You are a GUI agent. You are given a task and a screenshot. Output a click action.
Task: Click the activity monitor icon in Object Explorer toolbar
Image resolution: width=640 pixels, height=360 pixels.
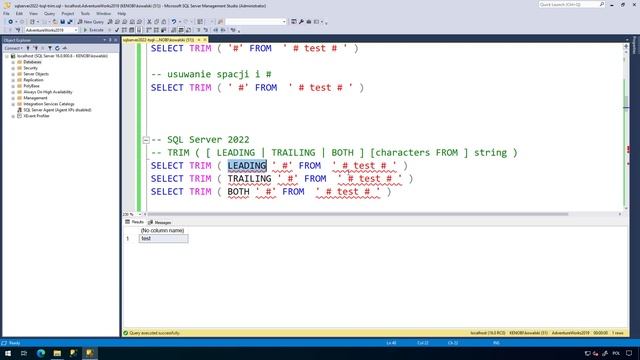point(64,48)
